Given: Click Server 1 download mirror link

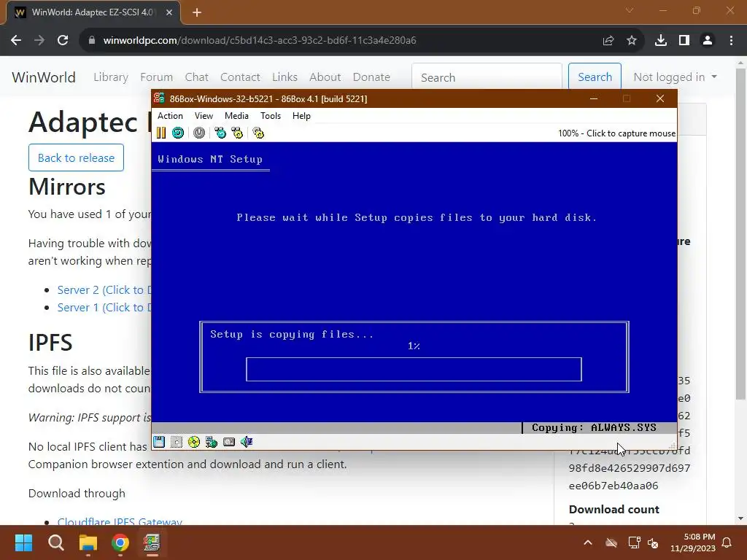Looking at the screenshot, I should (104, 308).
